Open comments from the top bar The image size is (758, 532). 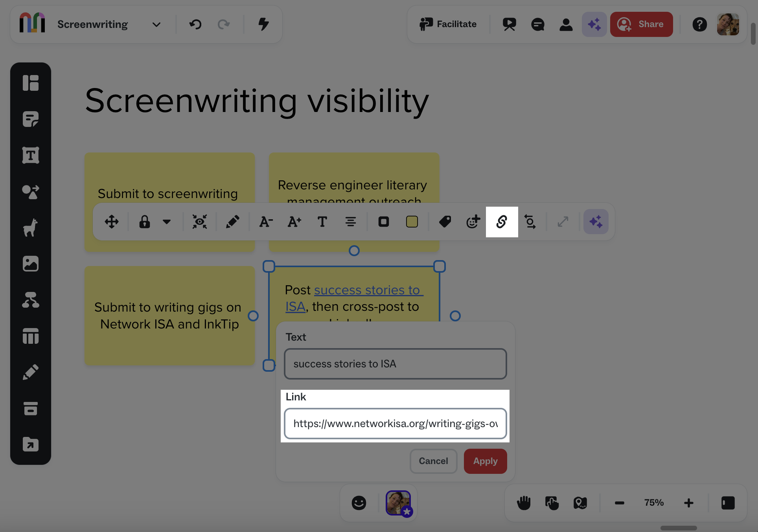[x=537, y=24]
